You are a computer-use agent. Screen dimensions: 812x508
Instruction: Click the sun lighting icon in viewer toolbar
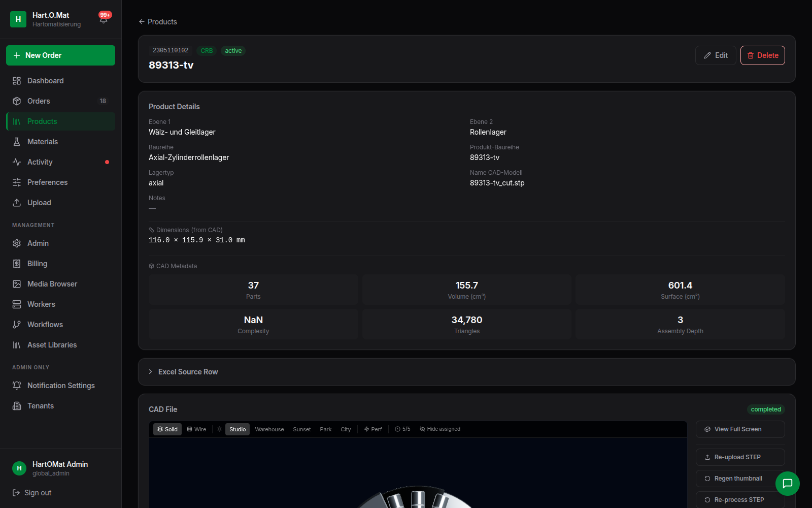tap(220, 429)
